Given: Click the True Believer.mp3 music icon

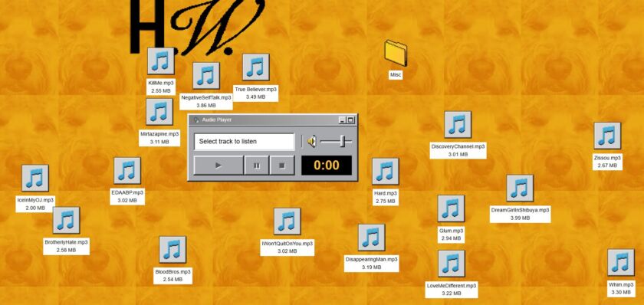Looking at the screenshot, I should pyautogui.click(x=255, y=67).
